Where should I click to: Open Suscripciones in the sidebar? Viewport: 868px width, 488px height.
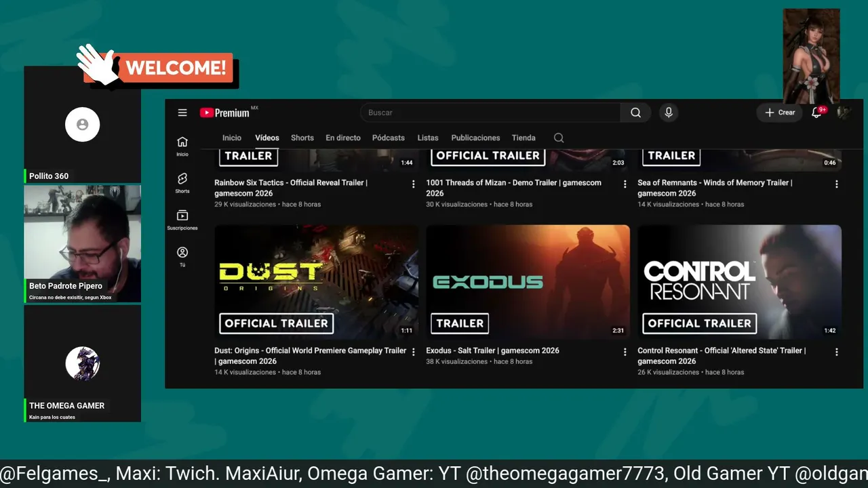[x=182, y=219]
